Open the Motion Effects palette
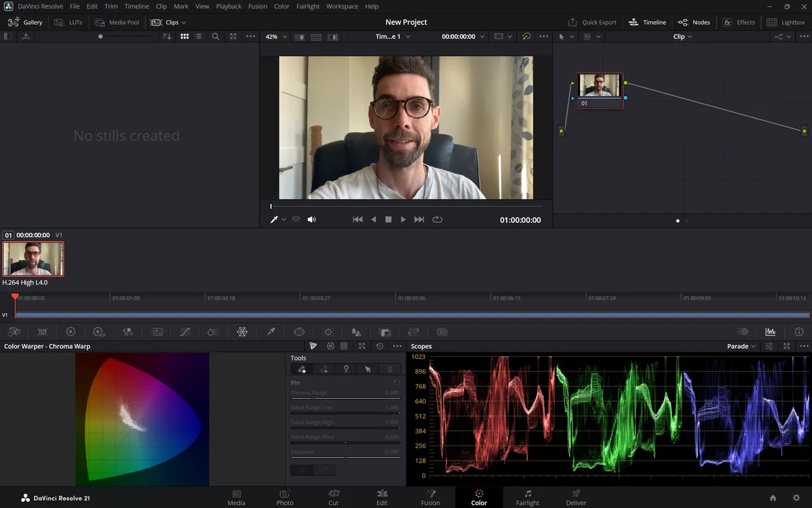 tap(157, 332)
